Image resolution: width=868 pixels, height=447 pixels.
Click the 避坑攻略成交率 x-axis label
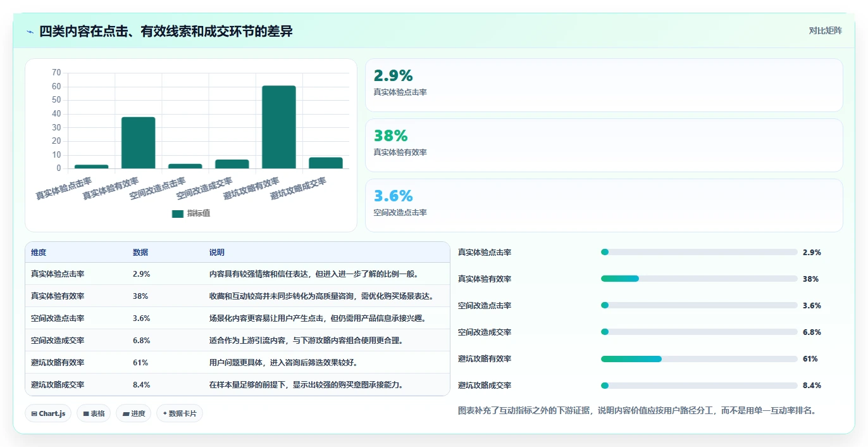coord(299,189)
